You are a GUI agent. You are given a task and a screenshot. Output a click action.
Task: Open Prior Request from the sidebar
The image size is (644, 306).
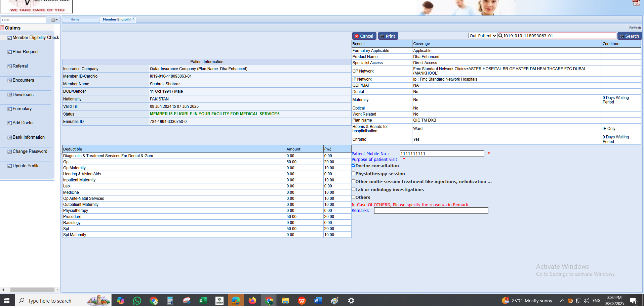(x=26, y=52)
